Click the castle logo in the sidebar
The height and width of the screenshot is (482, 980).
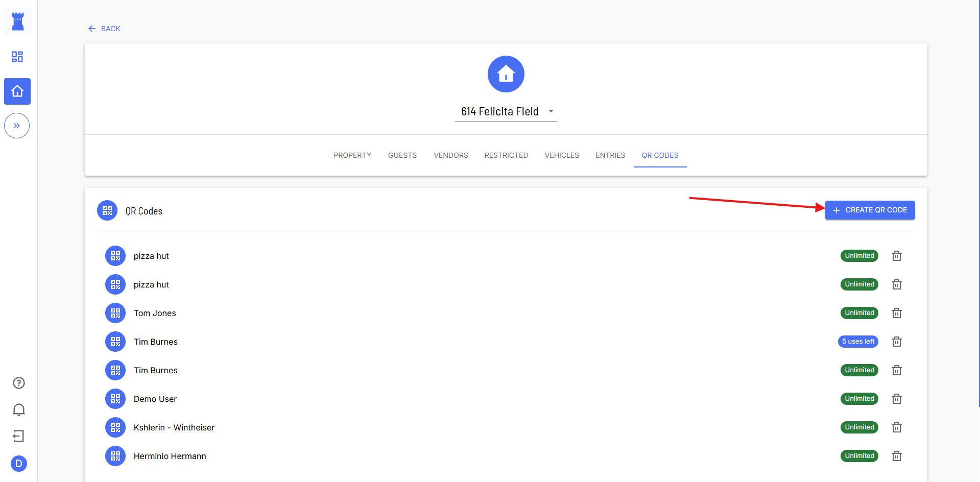pos(18,21)
